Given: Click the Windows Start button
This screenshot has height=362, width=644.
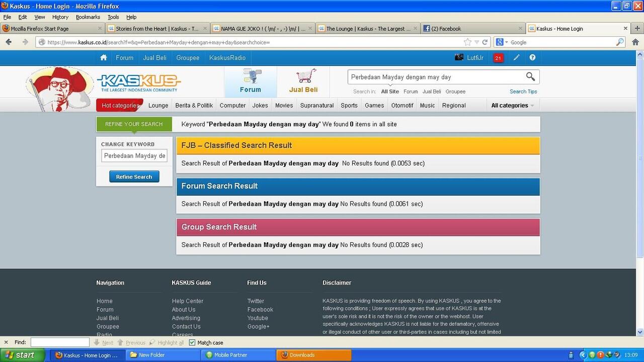Looking at the screenshot, I should (x=23, y=355).
